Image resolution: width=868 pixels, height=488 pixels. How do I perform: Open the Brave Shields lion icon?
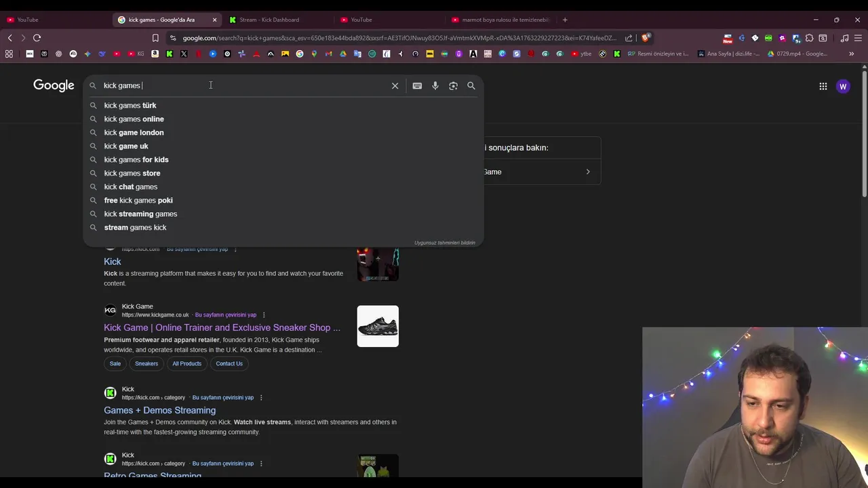[646, 38]
